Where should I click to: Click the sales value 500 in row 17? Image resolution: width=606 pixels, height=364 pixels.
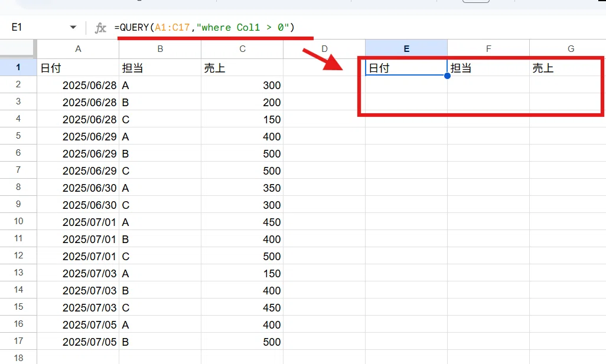[x=242, y=342]
